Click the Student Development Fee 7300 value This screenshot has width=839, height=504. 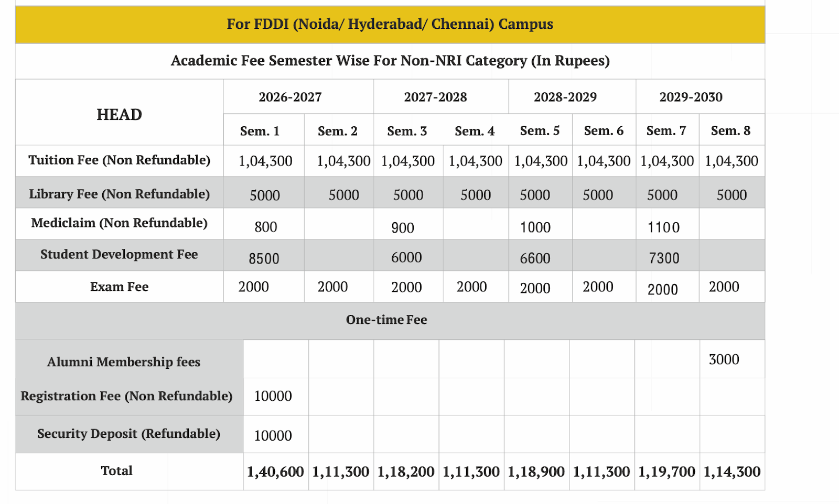point(664,258)
